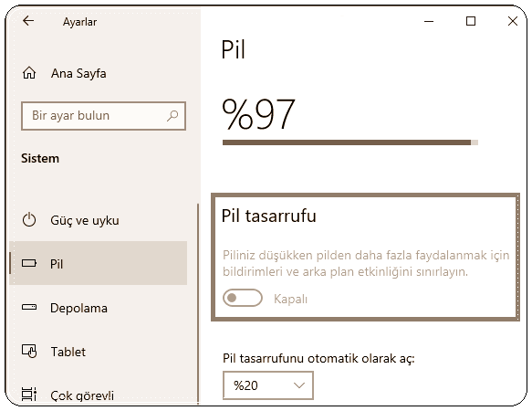The height and width of the screenshot is (411, 532).
Task: Click the Ana Sayfa home icon
Action: coord(29,73)
